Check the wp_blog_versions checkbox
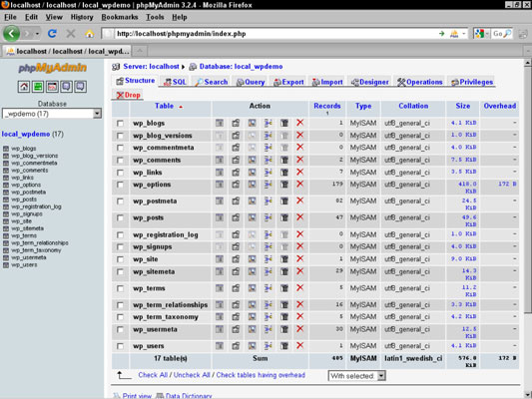The image size is (532, 399). pyautogui.click(x=120, y=136)
